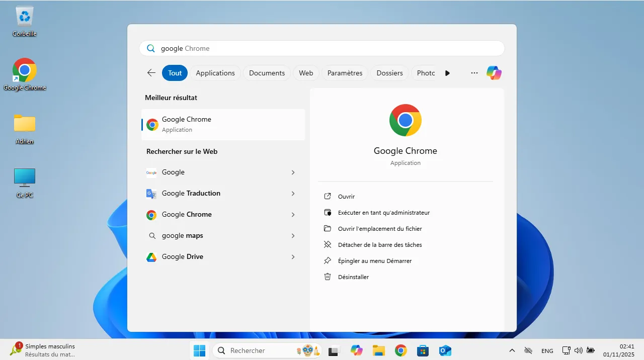Open Microsoft Store from the taskbar
The height and width of the screenshot is (360, 644).
[423, 350]
